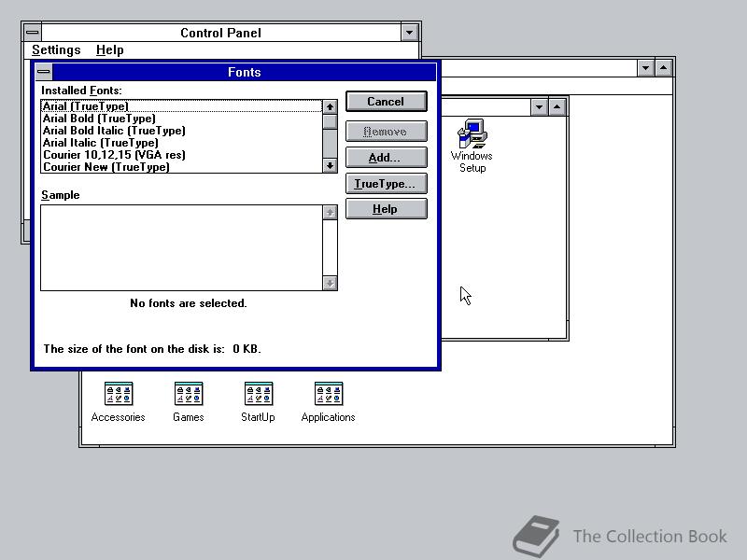Image resolution: width=747 pixels, height=560 pixels.
Task: Open the Accessories program group
Action: tap(119, 393)
